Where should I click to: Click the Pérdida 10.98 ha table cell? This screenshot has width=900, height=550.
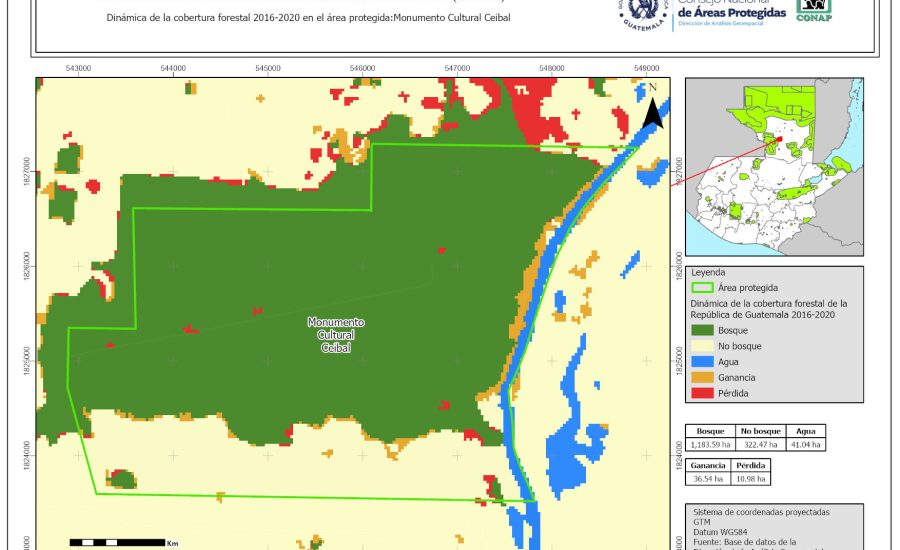click(x=752, y=479)
